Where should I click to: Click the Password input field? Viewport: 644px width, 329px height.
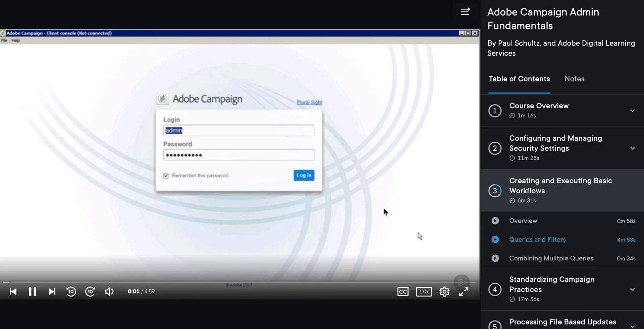point(238,155)
